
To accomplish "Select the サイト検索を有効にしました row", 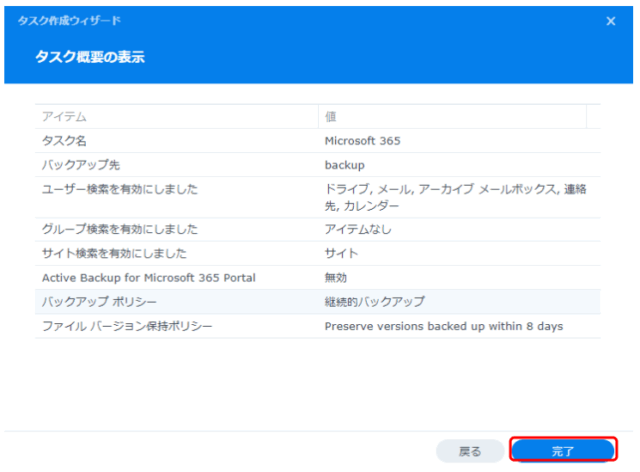I will pos(114,253).
